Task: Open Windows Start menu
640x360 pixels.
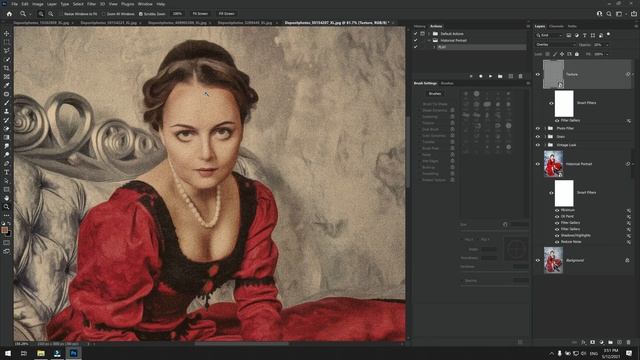Action: [x=8, y=353]
